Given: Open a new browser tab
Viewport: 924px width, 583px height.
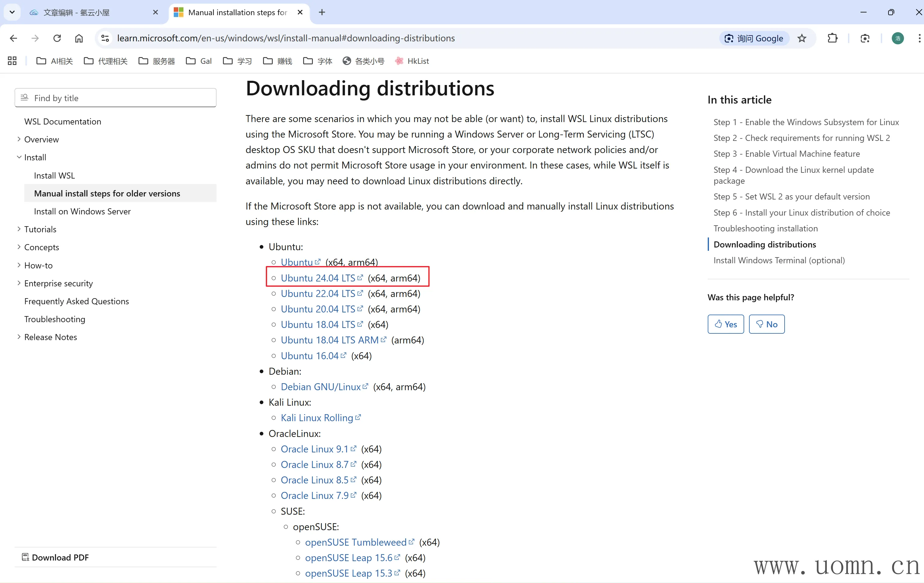Looking at the screenshot, I should [x=322, y=12].
